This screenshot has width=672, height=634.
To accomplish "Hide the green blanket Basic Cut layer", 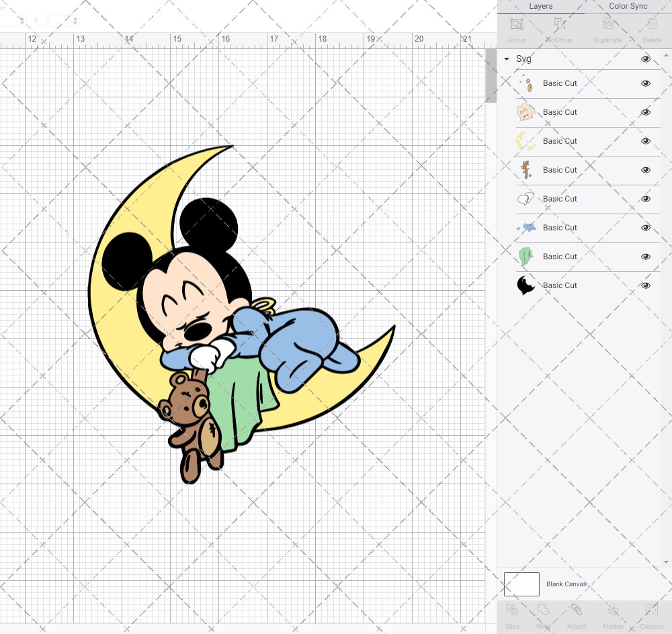I will 645,257.
